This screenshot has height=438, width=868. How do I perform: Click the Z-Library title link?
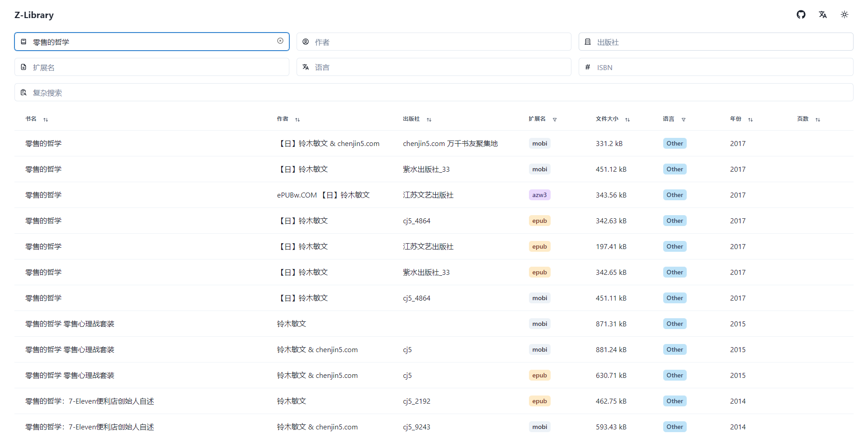(x=34, y=15)
